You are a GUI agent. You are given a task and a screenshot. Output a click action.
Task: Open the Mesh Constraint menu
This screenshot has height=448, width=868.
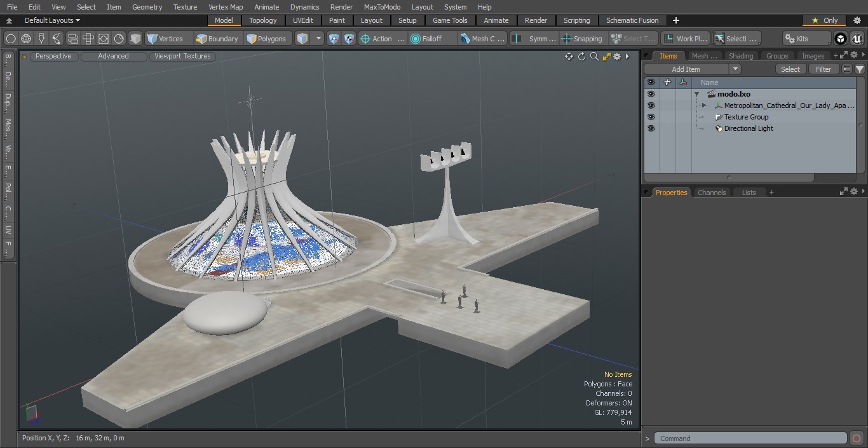483,39
